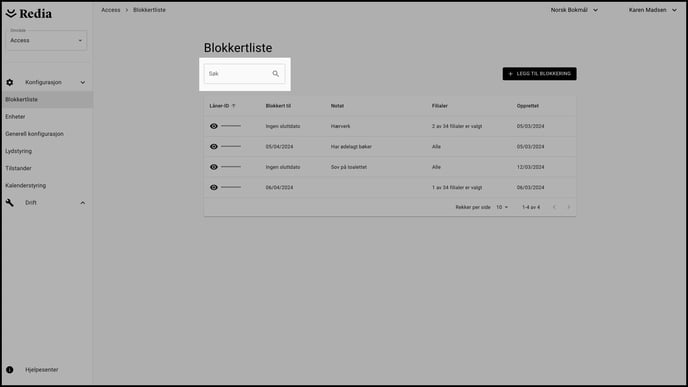Collapse the Konfigurasjon section chevron
This screenshot has height=387, width=688.
tap(82, 82)
